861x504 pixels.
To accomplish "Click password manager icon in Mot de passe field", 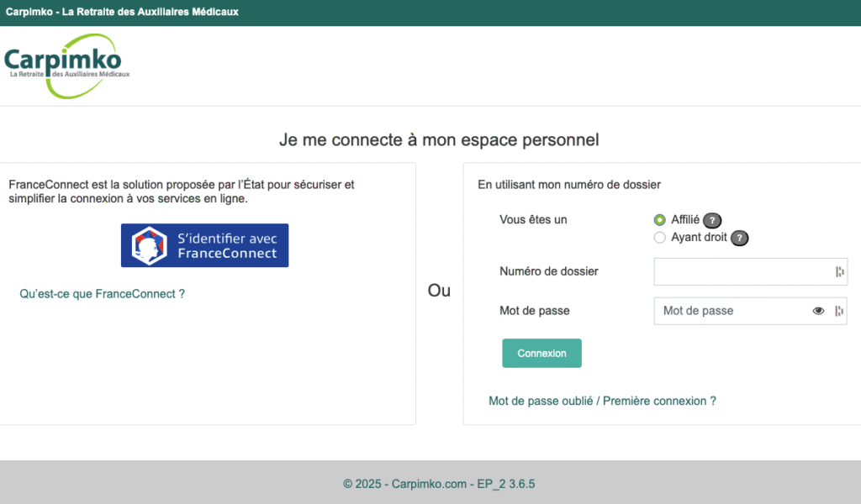I will pos(839,311).
